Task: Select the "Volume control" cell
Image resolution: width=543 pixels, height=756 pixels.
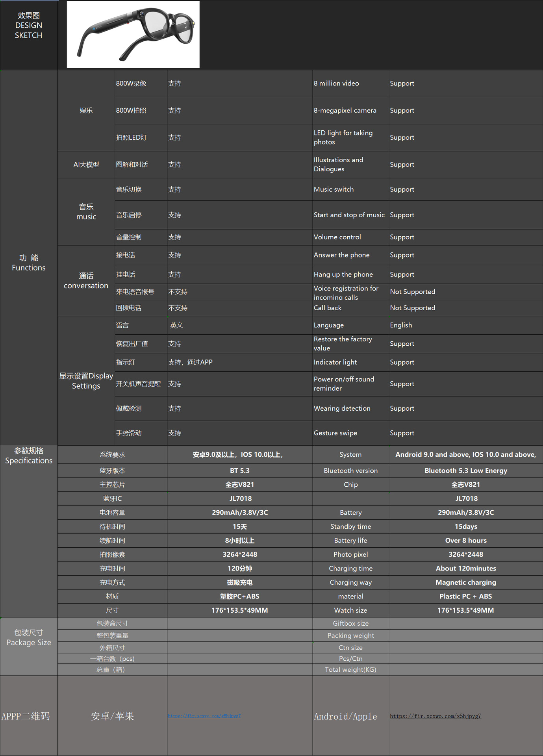Action: pos(337,237)
